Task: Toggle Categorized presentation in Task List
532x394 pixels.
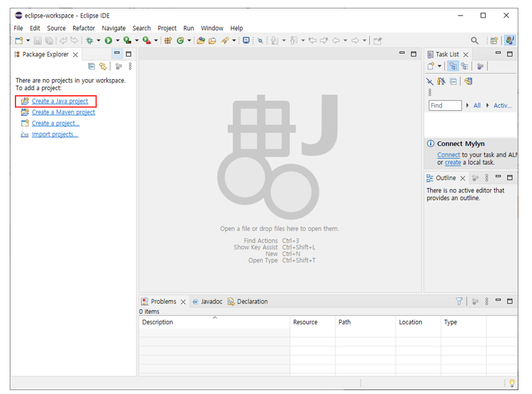Action: pyautogui.click(x=453, y=66)
